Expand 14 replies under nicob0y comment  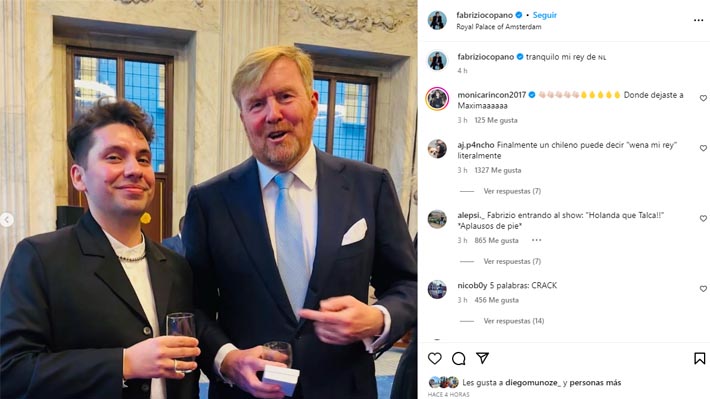click(513, 321)
